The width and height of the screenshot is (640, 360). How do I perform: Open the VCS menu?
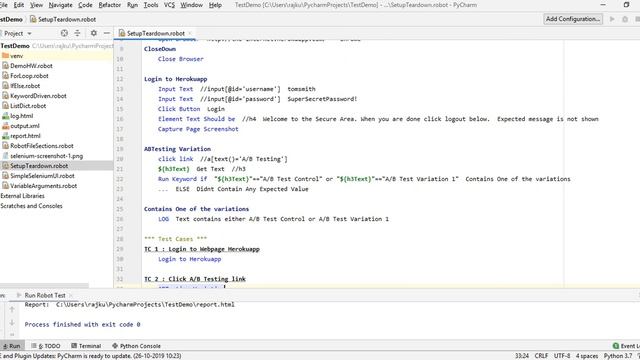(x=169, y=5)
